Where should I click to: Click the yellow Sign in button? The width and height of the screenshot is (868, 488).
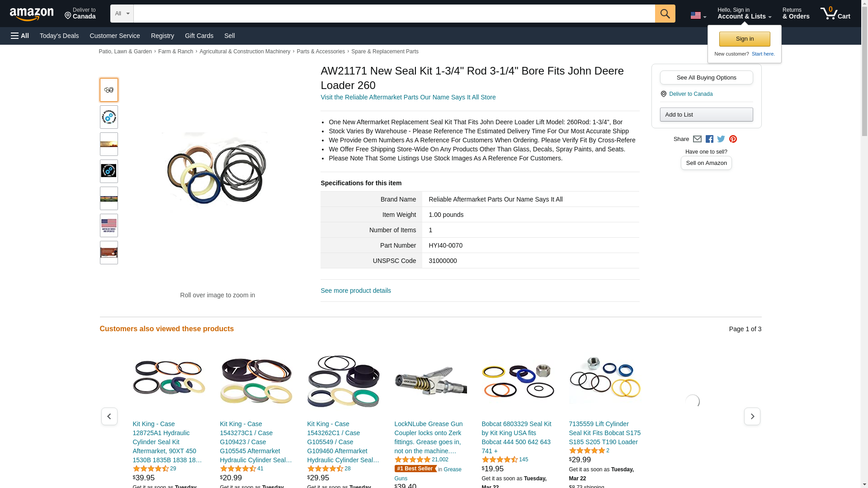pos(745,39)
